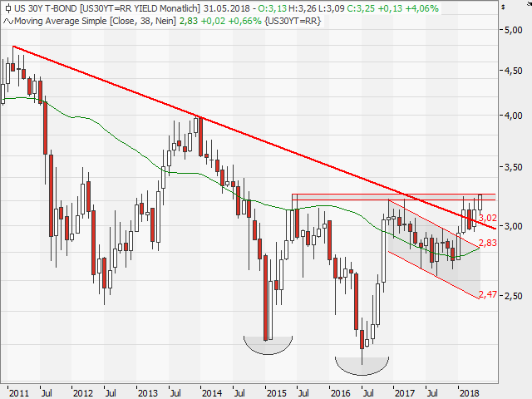Screen dimensions: 532x399
Task: Click the moving average line icon in legend
Action: (8, 22)
